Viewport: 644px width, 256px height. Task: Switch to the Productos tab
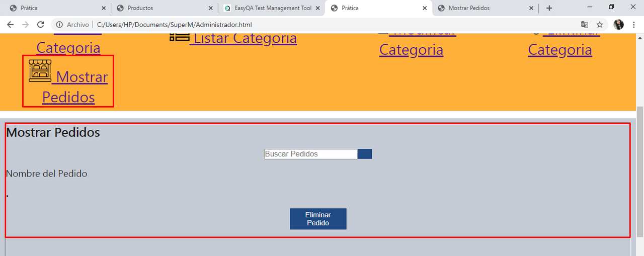tap(164, 8)
